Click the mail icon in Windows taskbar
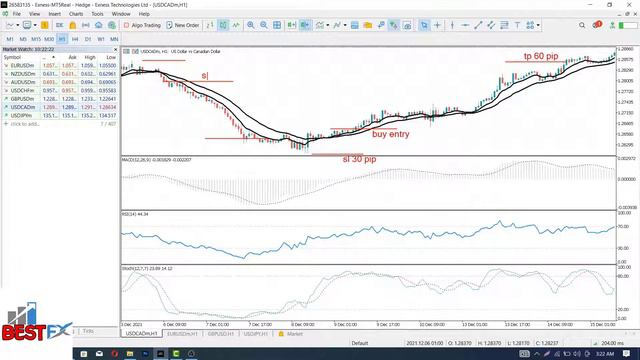 pos(99,354)
